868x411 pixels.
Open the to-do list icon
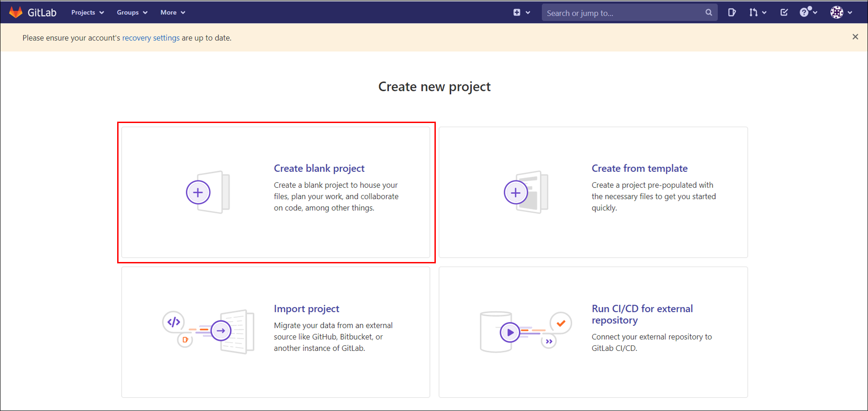[784, 13]
